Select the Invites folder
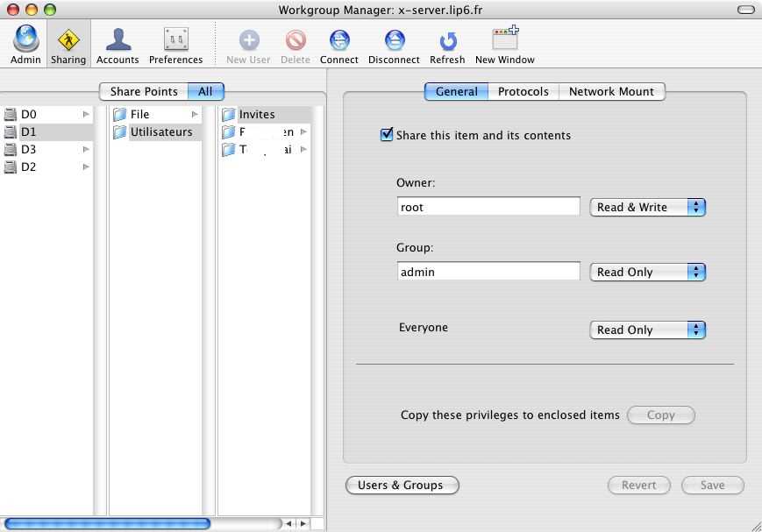Screen dimensions: 762x532 pyautogui.click(x=256, y=115)
